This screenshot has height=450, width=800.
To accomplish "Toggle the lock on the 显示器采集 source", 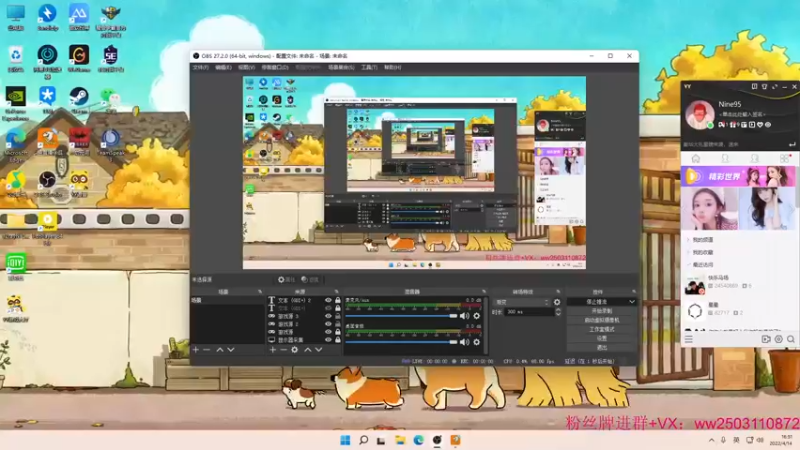I will (x=338, y=340).
